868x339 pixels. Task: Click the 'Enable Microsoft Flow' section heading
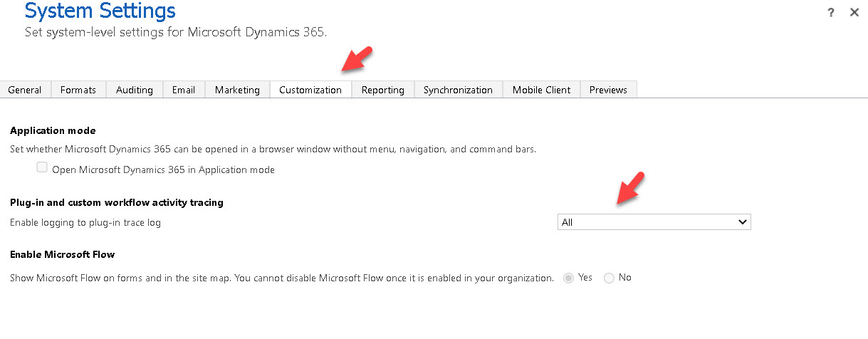[62, 254]
